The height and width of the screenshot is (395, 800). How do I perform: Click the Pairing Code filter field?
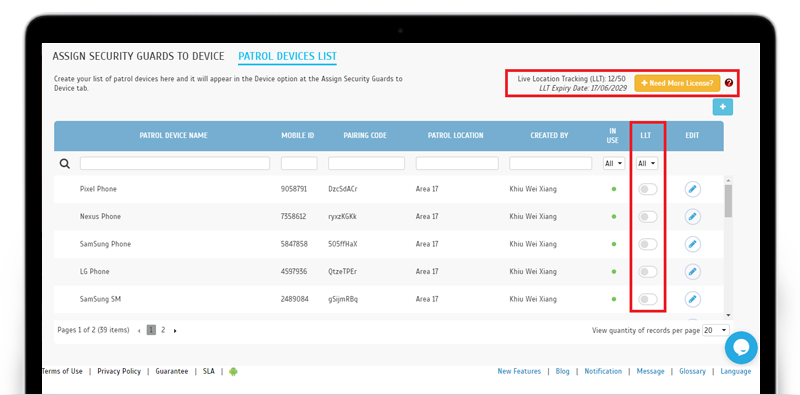coord(366,163)
